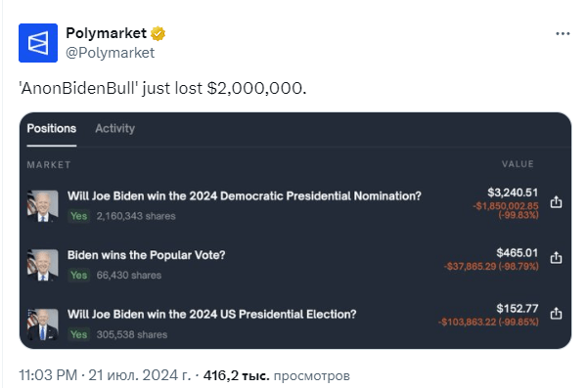The image size is (588, 388).
Task: Click the Yes badge beside 66,430 shares
Action: coord(78,276)
